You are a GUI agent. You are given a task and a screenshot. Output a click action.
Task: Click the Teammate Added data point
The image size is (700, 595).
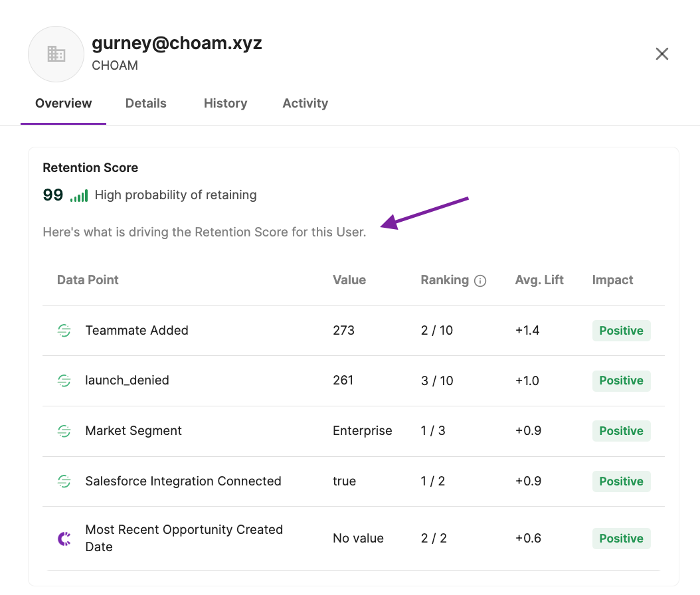(137, 331)
